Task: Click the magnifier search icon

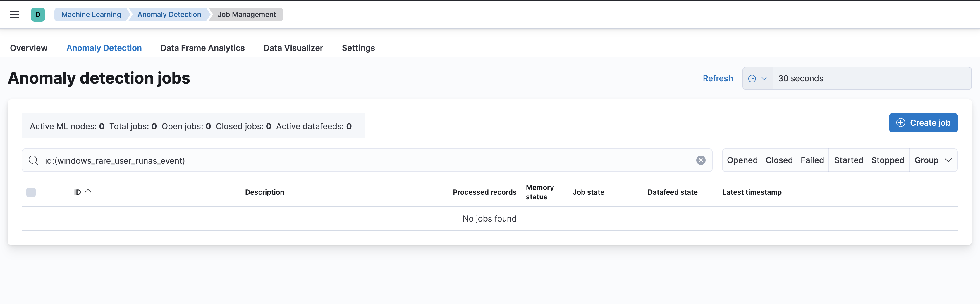Action: pos(33,160)
